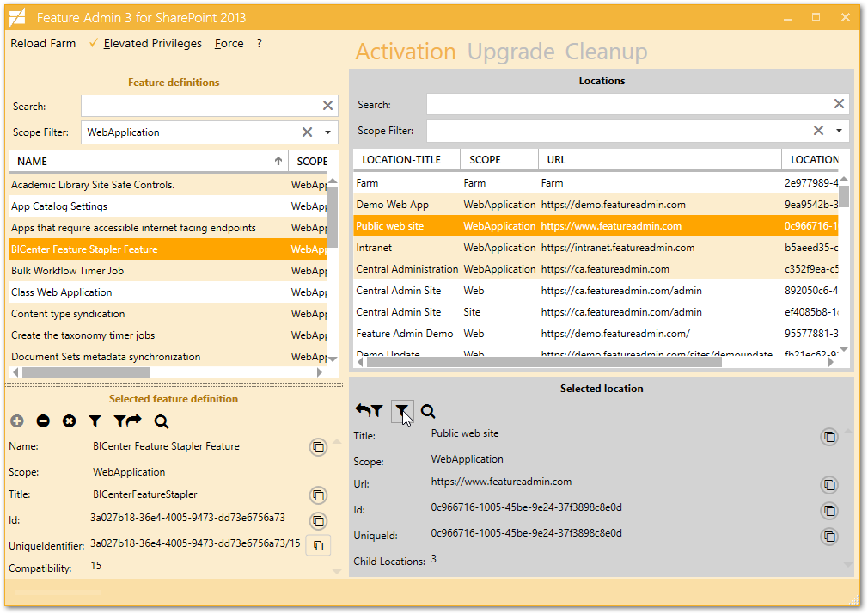Select Central Administration WebApplication row

596,269
